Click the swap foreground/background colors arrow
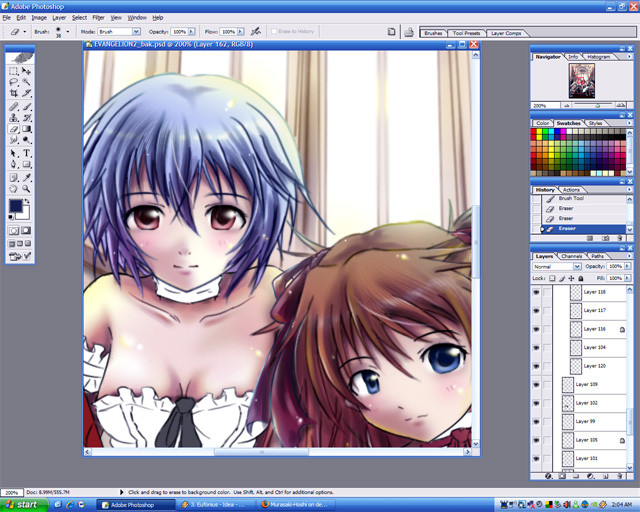This screenshot has height=512, width=640. point(27,201)
